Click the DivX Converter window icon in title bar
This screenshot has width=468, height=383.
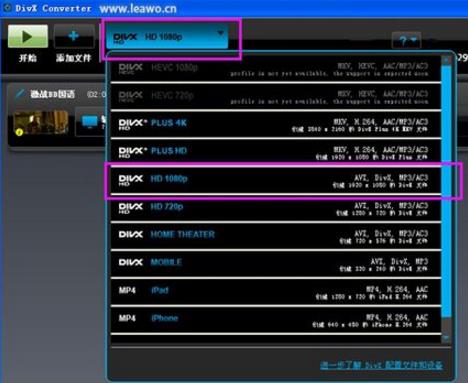coord(7,8)
